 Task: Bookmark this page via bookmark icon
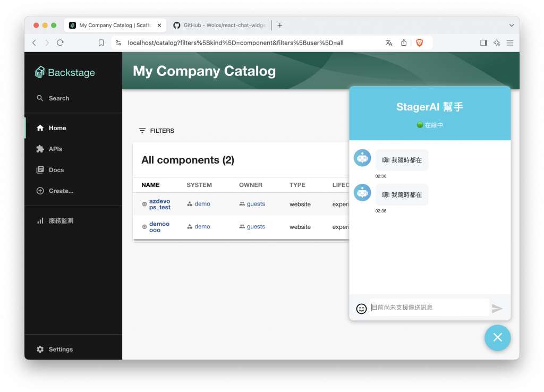point(101,42)
